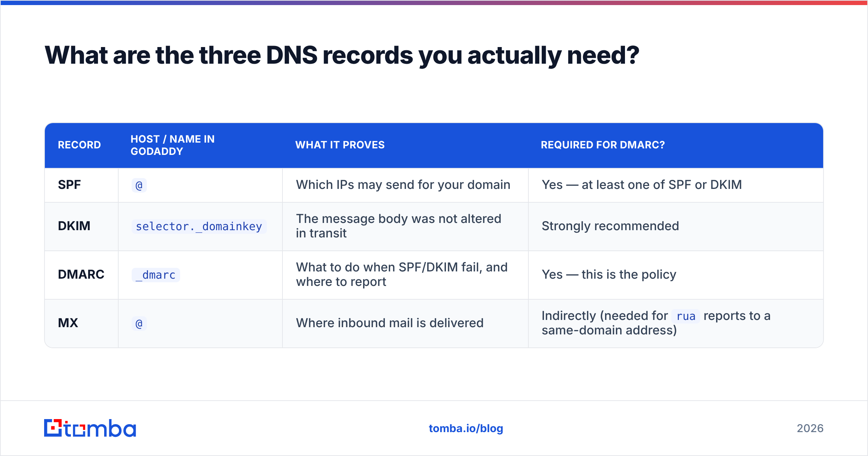Click the WHAT IT PROVES header
The height and width of the screenshot is (456, 868).
pyautogui.click(x=340, y=145)
